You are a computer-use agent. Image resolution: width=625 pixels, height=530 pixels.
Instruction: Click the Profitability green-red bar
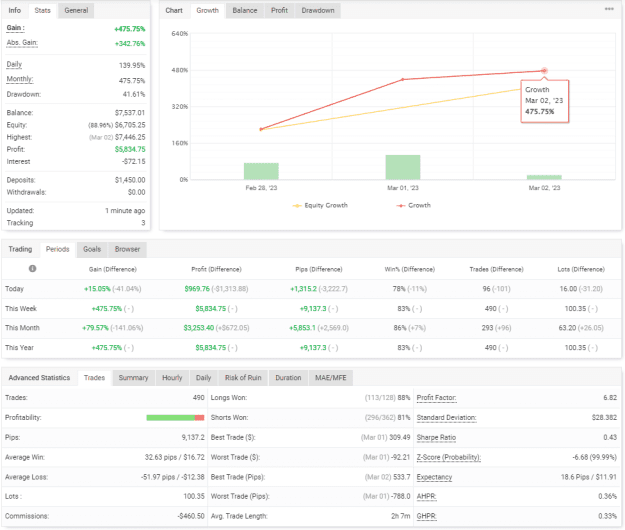(x=175, y=418)
